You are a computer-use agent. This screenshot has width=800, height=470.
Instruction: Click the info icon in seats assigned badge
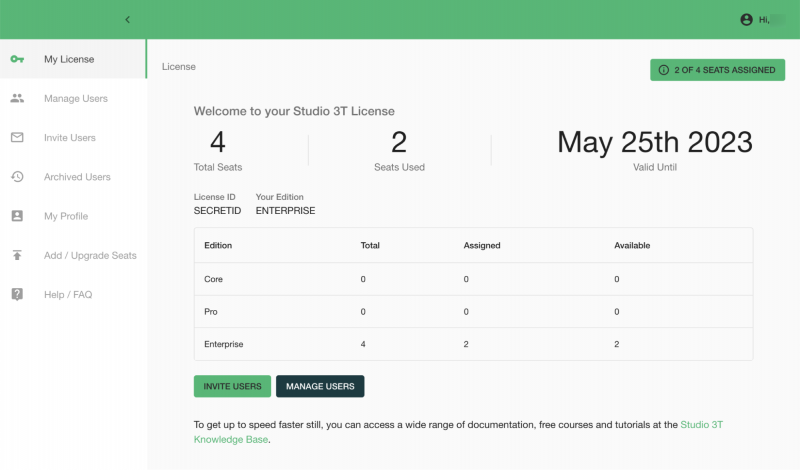(664, 70)
